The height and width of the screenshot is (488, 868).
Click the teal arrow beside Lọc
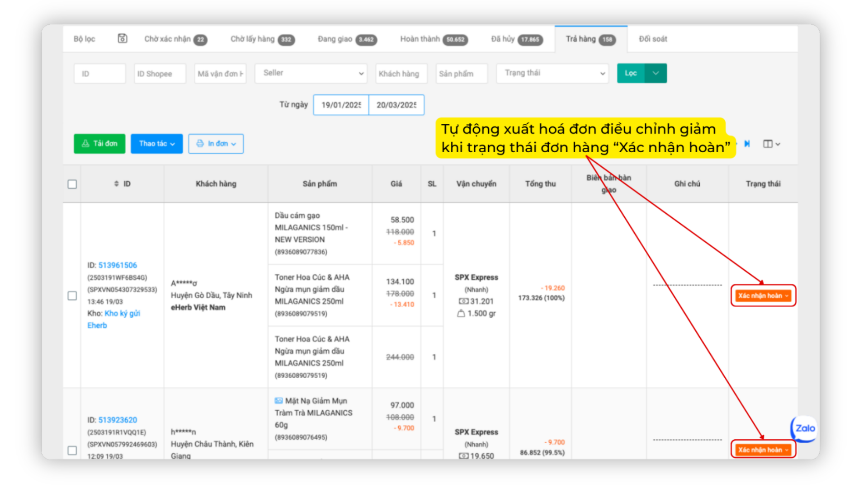[656, 73]
